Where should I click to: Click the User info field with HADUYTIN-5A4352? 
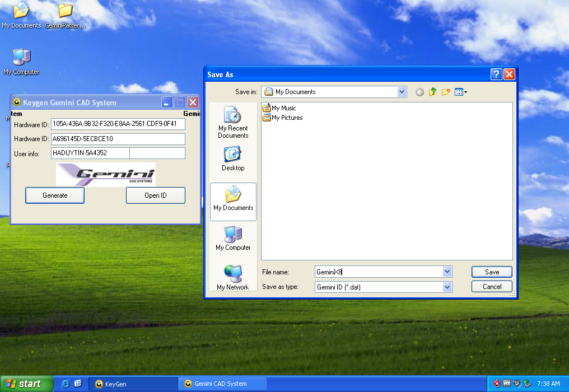(90, 153)
